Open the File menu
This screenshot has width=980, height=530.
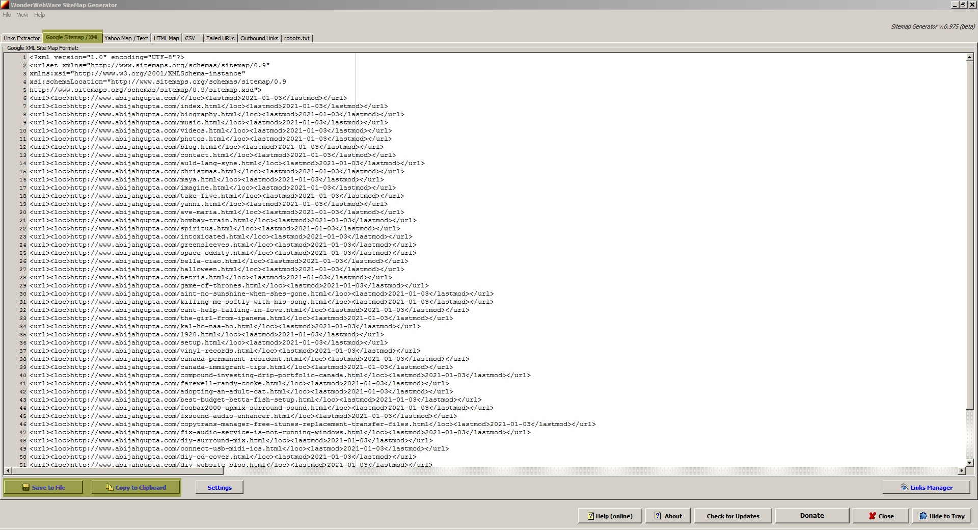(x=7, y=15)
